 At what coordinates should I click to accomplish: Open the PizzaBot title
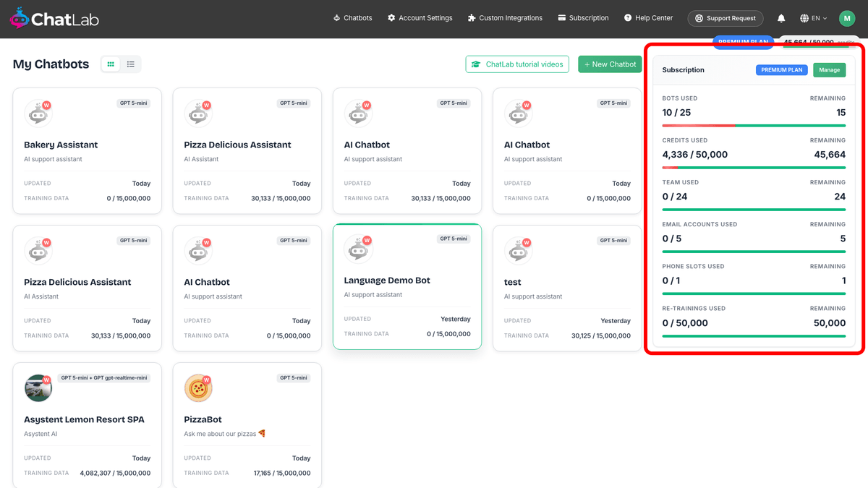point(203,419)
